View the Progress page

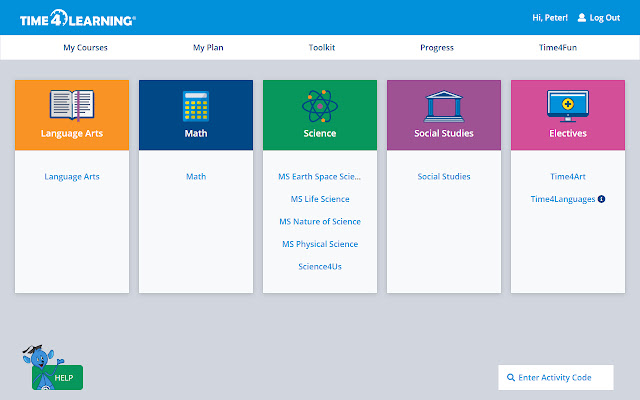coord(437,47)
